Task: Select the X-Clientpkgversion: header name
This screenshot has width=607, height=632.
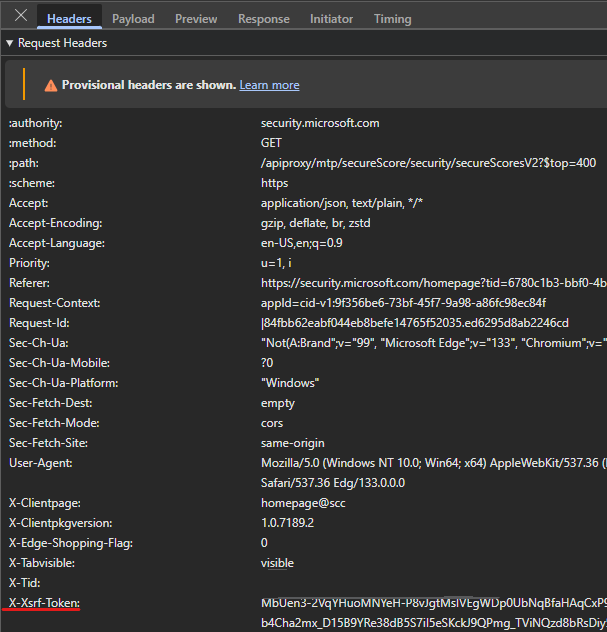Action: [x=60, y=523]
